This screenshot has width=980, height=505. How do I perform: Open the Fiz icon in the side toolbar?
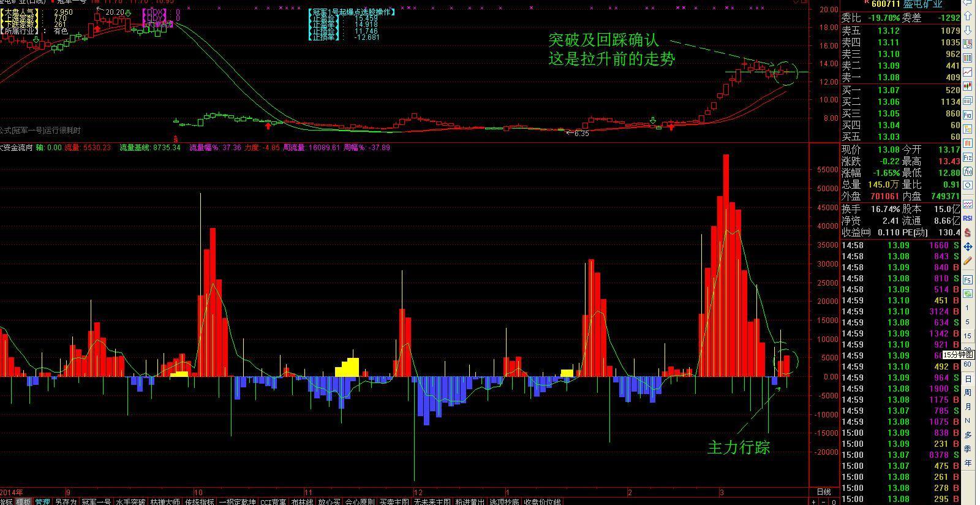pos(968,158)
